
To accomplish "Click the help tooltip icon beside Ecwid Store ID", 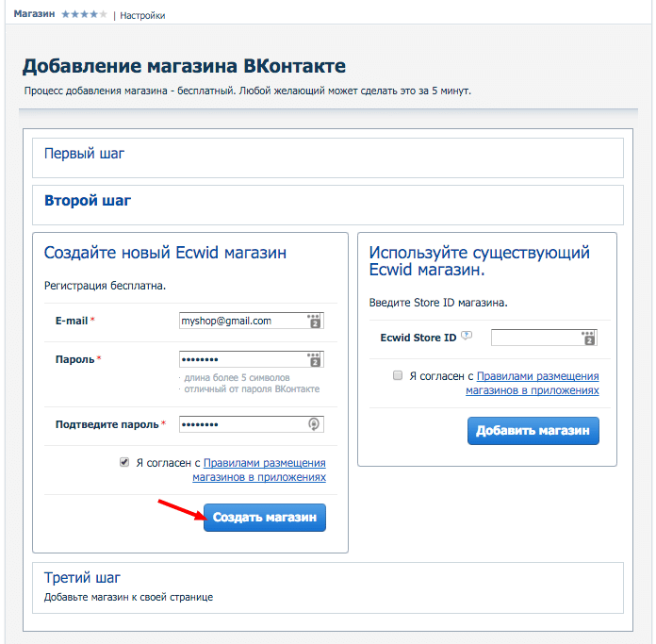I will click(x=467, y=337).
